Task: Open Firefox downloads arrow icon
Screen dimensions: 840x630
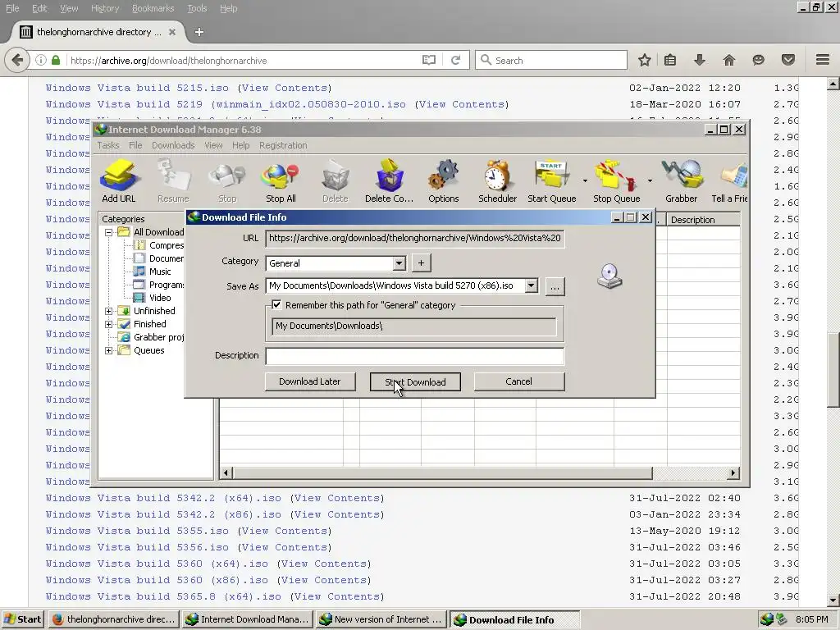Action: tap(699, 60)
